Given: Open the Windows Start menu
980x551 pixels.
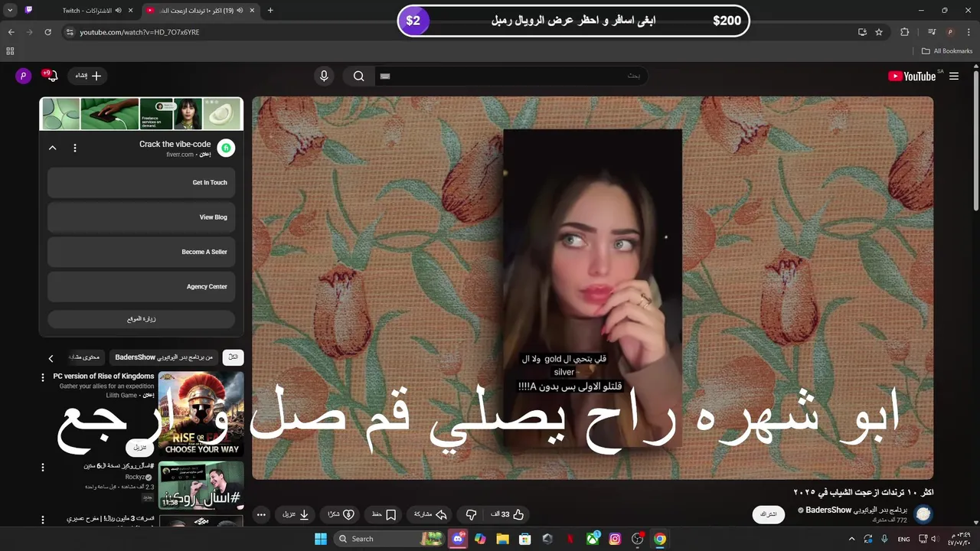Looking at the screenshot, I should point(321,539).
